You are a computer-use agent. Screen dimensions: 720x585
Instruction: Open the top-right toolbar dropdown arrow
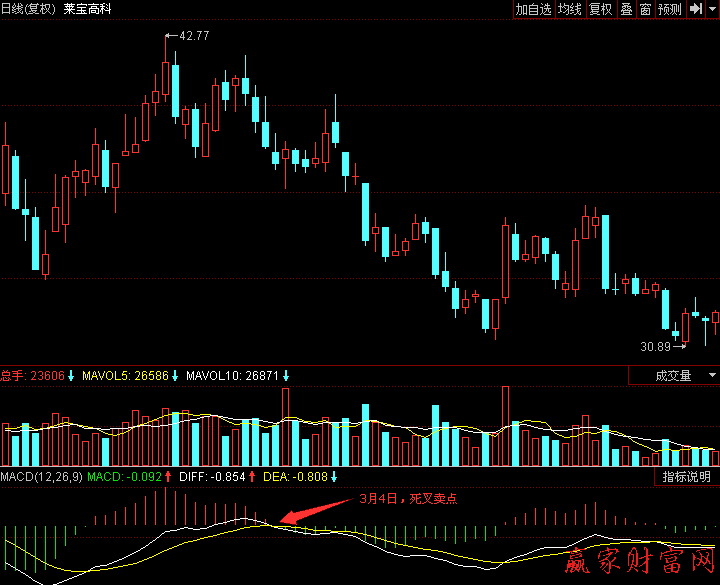pyautogui.click(x=712, y=9)
